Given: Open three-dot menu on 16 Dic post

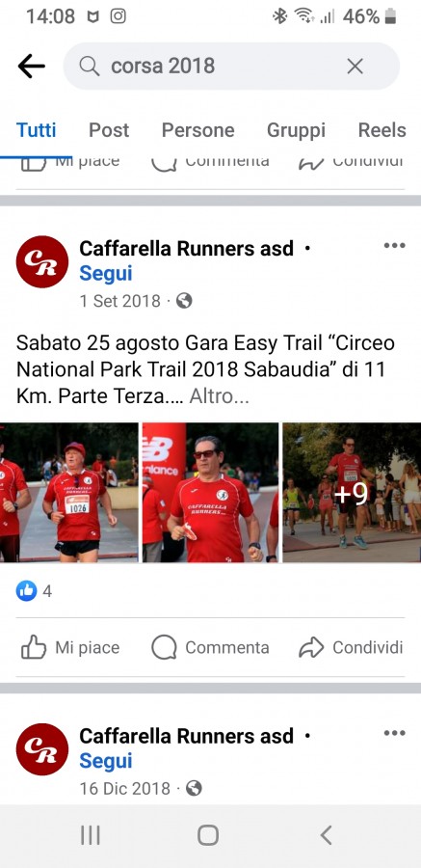Looking at the screenshot, I should point(394,733).
